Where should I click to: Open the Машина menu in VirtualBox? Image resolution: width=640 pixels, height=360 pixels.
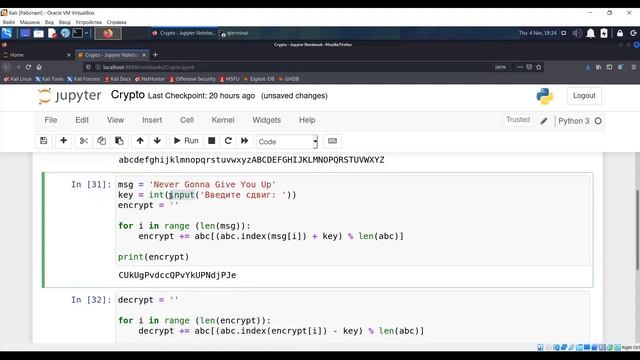point(30,22)
